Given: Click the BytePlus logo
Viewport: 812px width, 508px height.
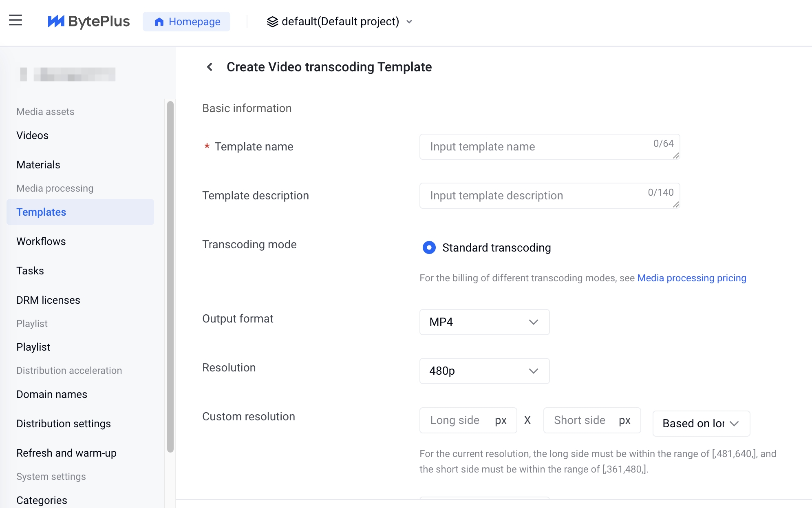Looking at the screenshot, I should click(x=89, y=21).
